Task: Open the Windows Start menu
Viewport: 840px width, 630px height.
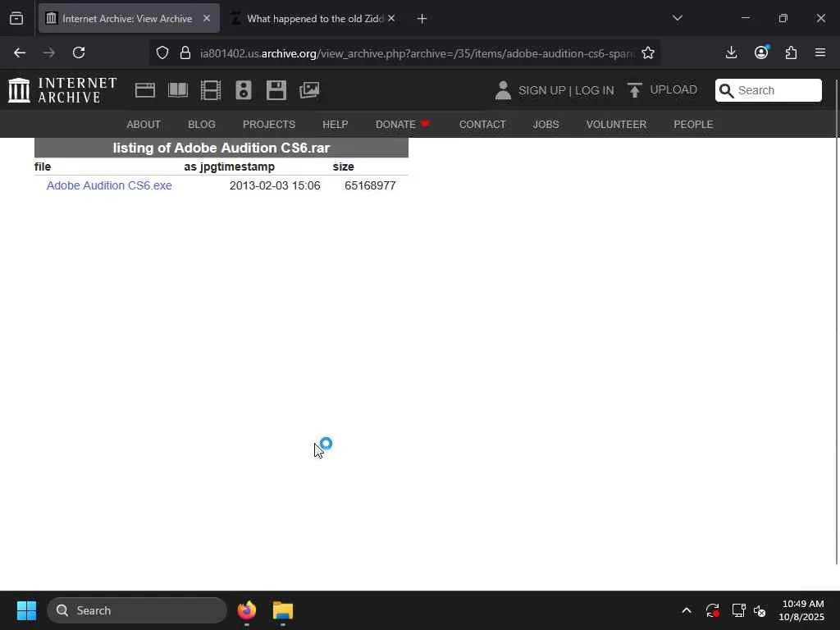Action: (26, 610)
